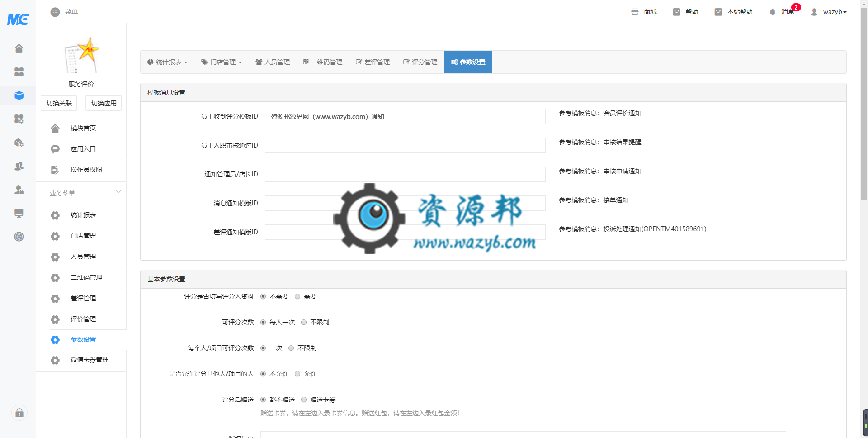Image resolution: width=868 pixels, height=438 pixels.
Task: Open the monitor icon in left rail
Action: [19, 213]
